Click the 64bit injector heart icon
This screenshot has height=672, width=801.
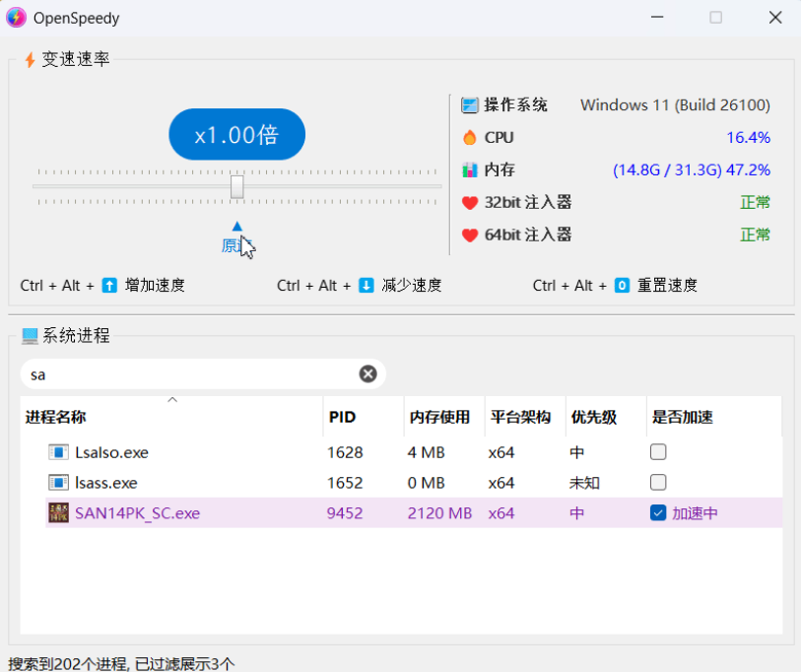pos(469,235)
